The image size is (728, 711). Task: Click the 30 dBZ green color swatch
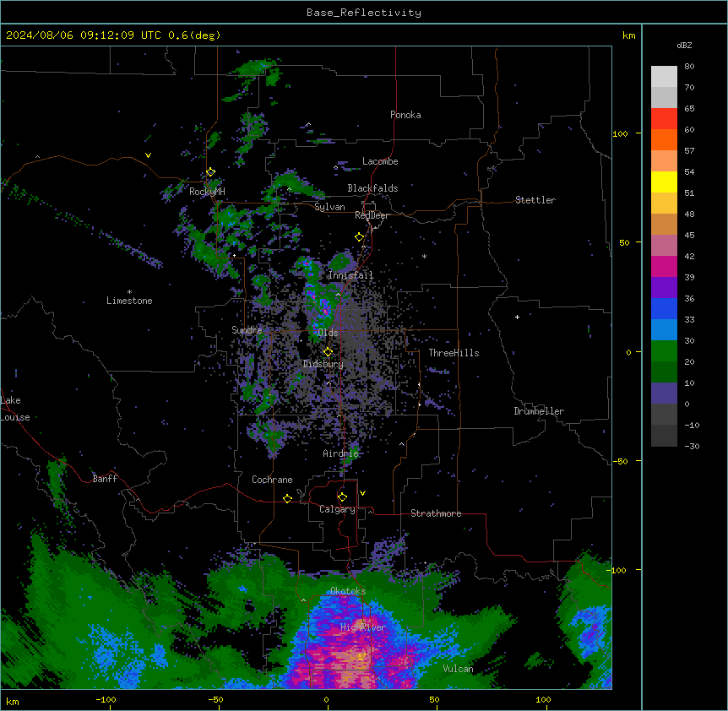point(664,351)
